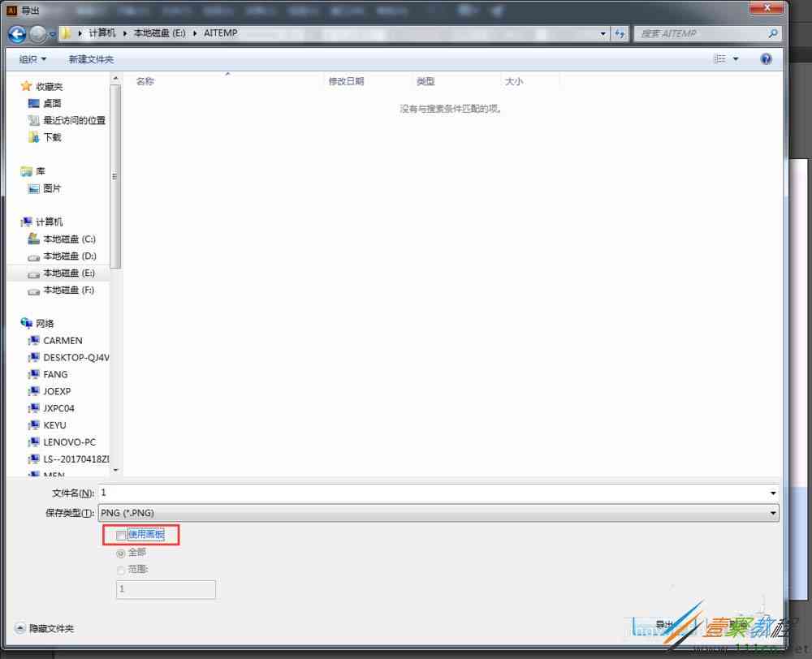Screen dimensions: 812x659
Task: Click the Forward navigation arrow
Action: pos(37,34)
